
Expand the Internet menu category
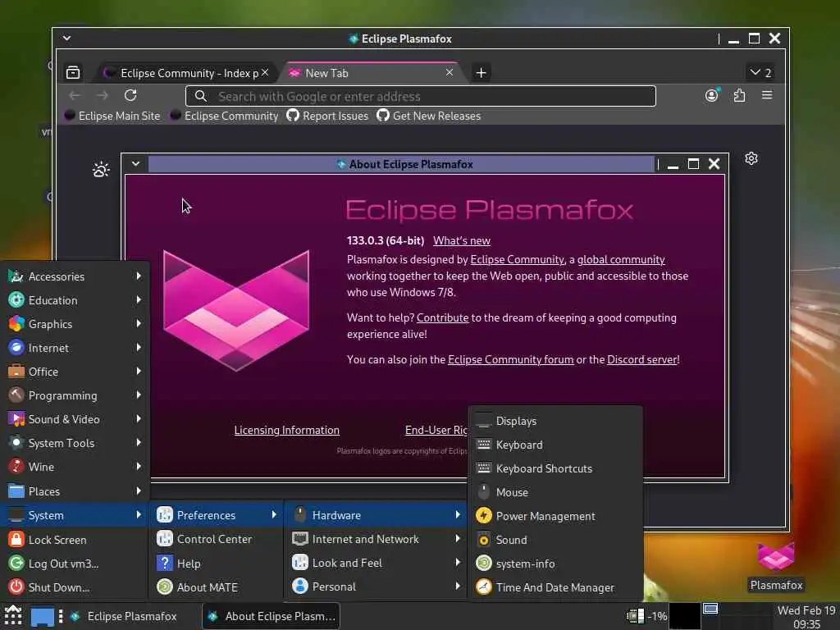[x=75, y=348]
